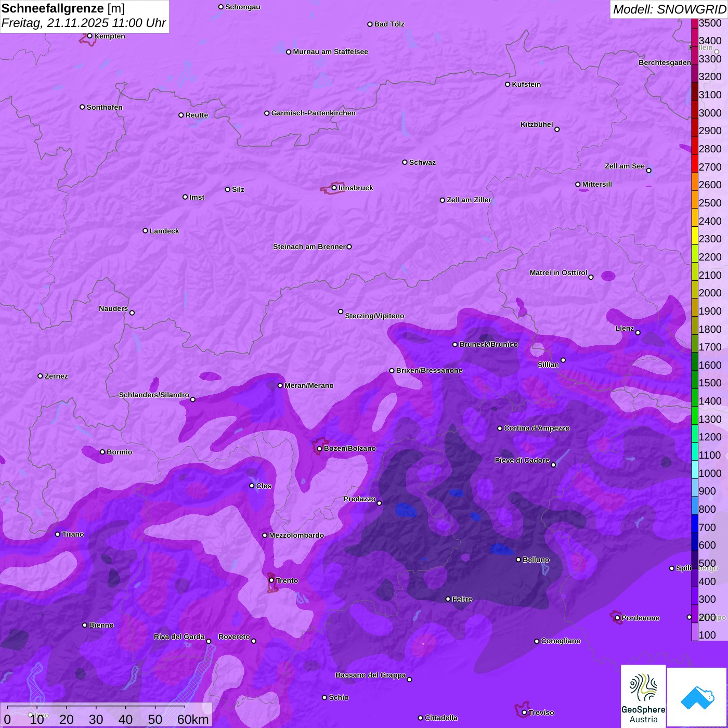The height and width of the screenshot is (728, 728).
Task: Click the 'Schneefallgrenze [m]' title
Action: pyautogui.click(x=63, y=8)
